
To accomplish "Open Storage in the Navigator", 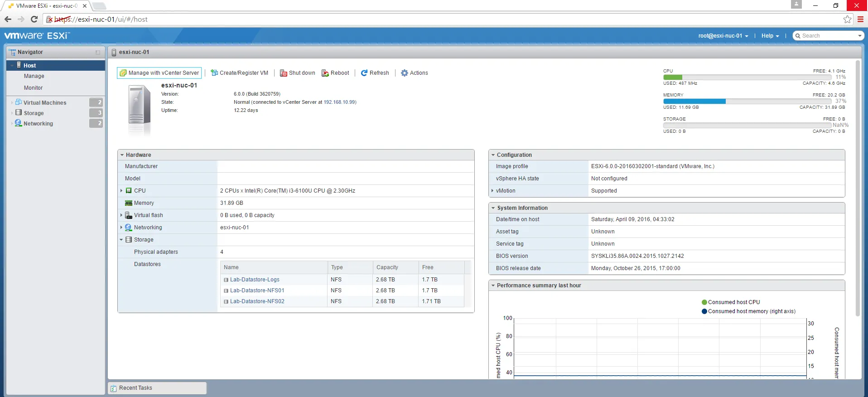I will [34, 113].
